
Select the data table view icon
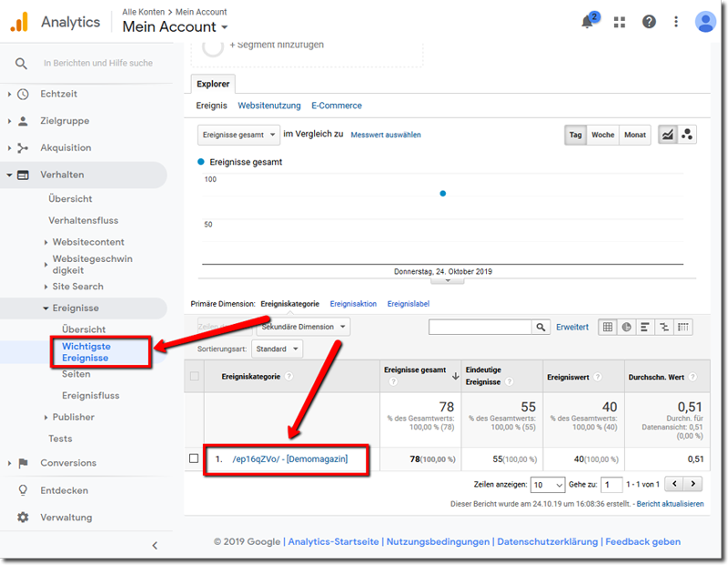click(x=607, y=327)
